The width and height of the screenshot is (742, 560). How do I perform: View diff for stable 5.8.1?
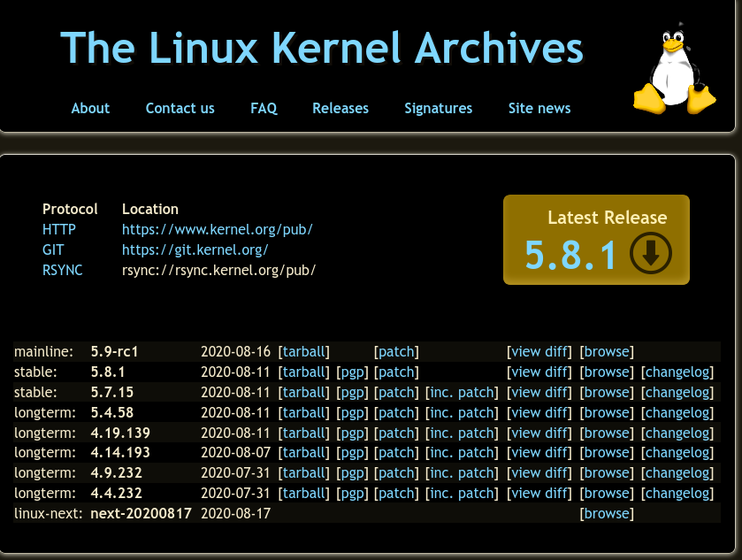click(x=539, y=372)
